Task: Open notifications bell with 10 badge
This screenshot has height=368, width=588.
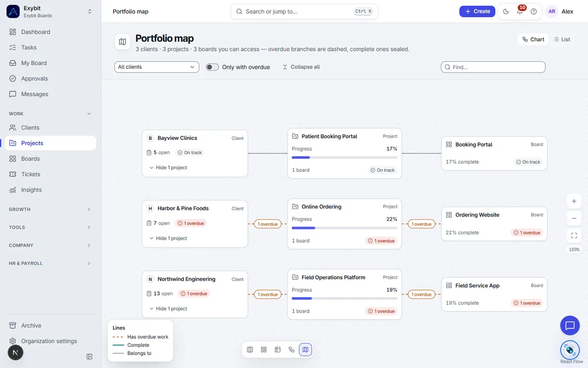Action: tap(520, 11)
